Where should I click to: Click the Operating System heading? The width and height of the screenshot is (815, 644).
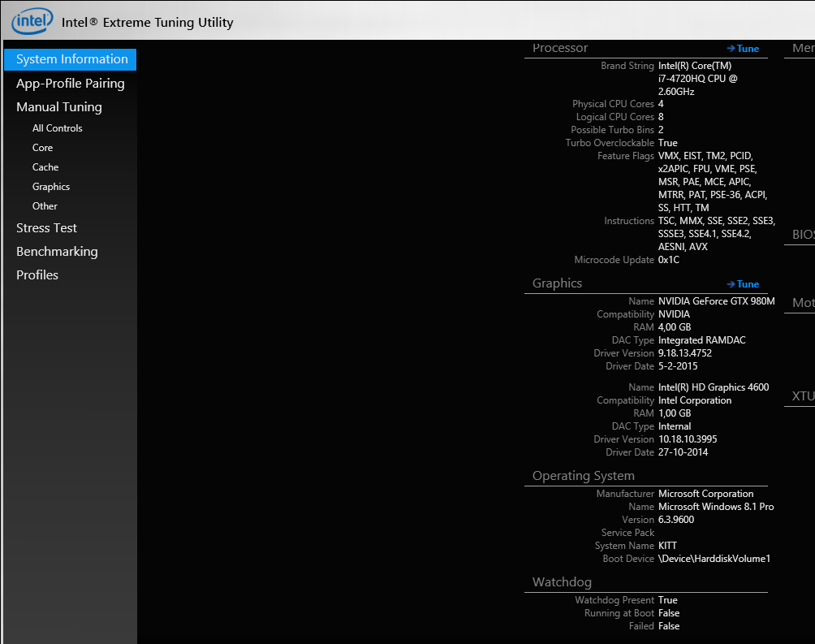(x=583, y=476)
